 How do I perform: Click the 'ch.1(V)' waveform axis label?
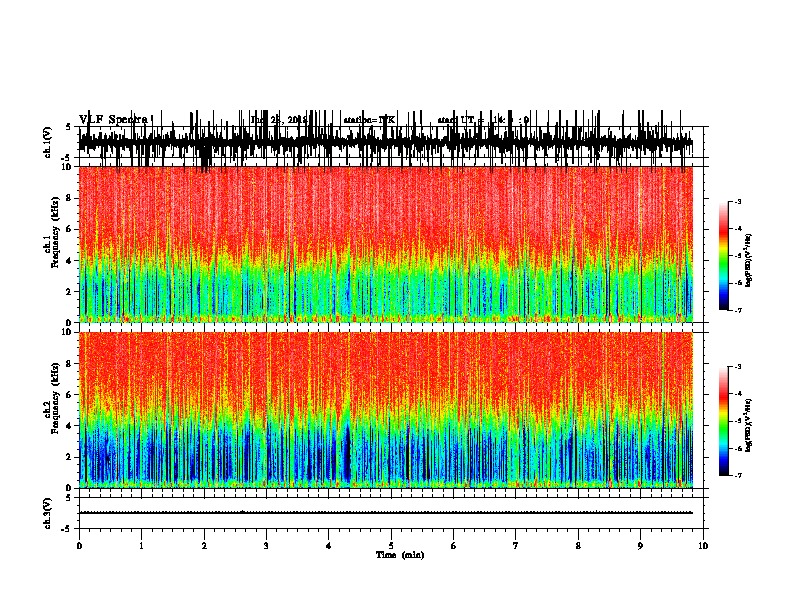click(48, 142)
